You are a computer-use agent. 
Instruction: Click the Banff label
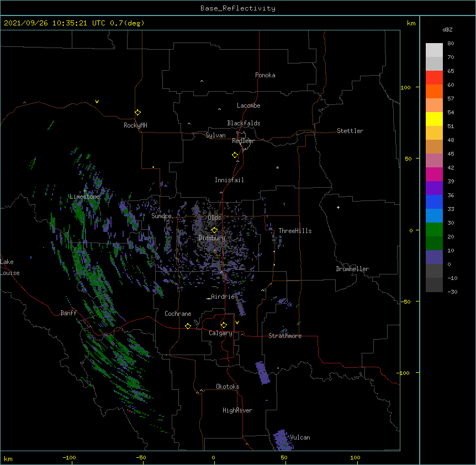68,313
